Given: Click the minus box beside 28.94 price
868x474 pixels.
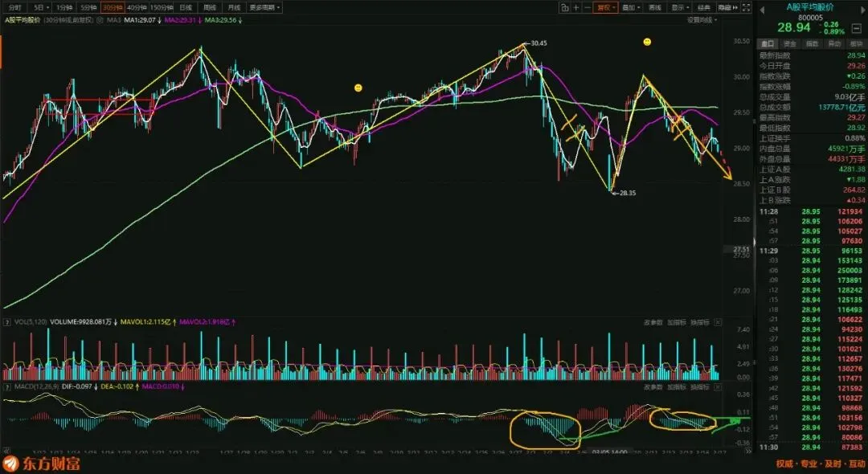Looking at the screenshot, I should [x=857, y=29].
